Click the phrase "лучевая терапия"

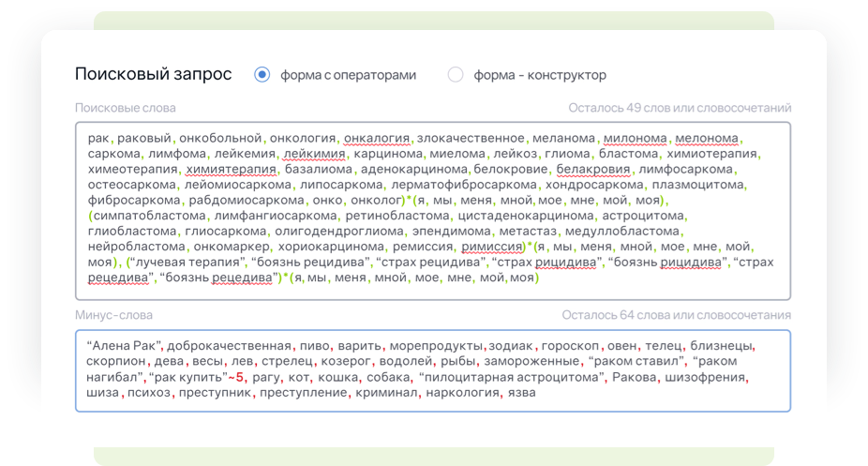[188, 262]
